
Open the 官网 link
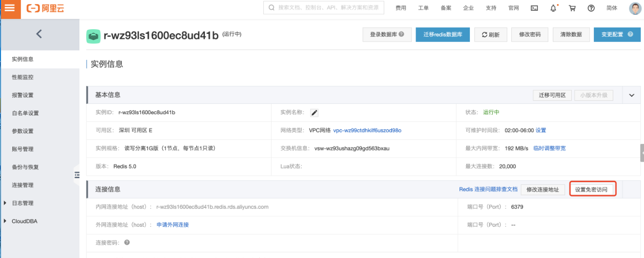click(x=513, y=8)
